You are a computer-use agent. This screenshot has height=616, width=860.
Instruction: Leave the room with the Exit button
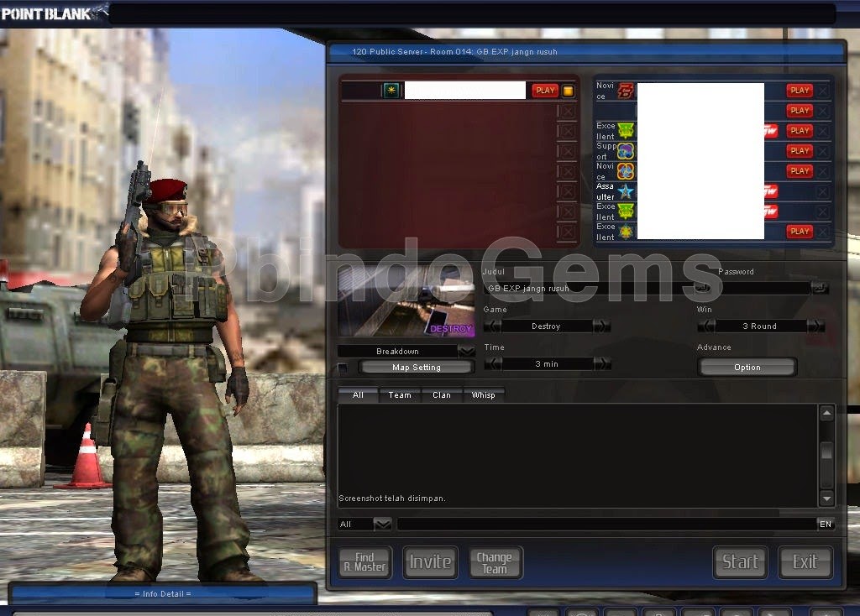[805, 562]
